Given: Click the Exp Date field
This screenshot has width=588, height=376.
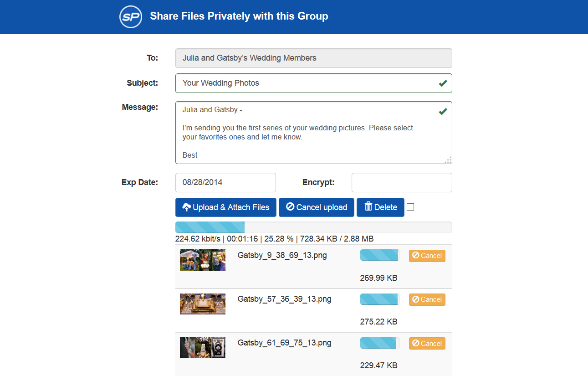Looking at the screenshot, I should [x=225, y=182].
